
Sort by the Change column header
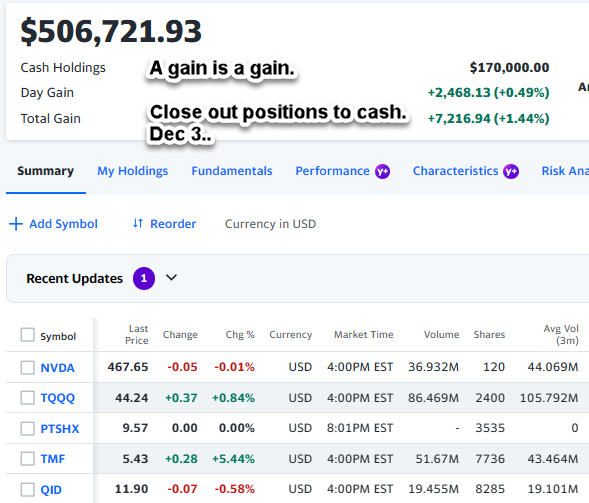point(180,334)
